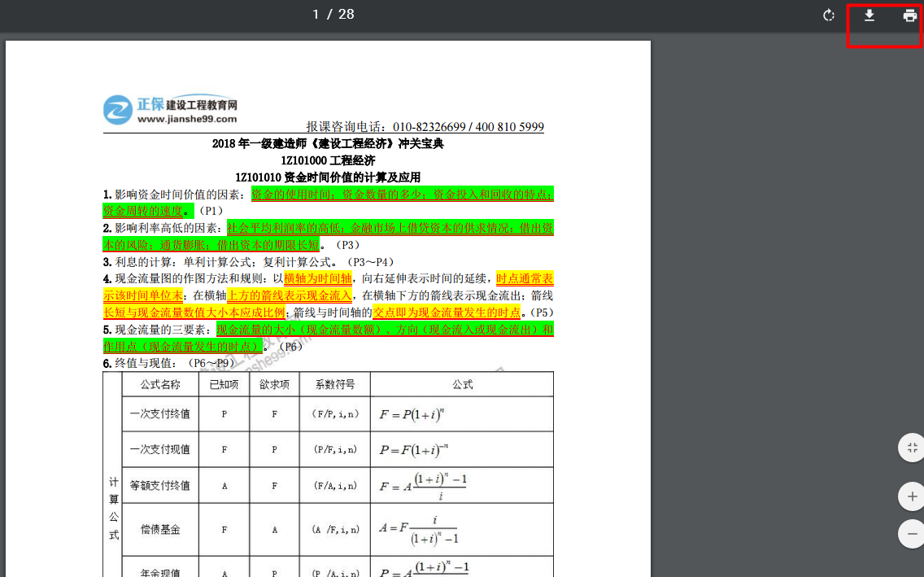Click the 系数符号 column header
The width and height of the screenshot is (924, 577).
(x=333, y=384)
